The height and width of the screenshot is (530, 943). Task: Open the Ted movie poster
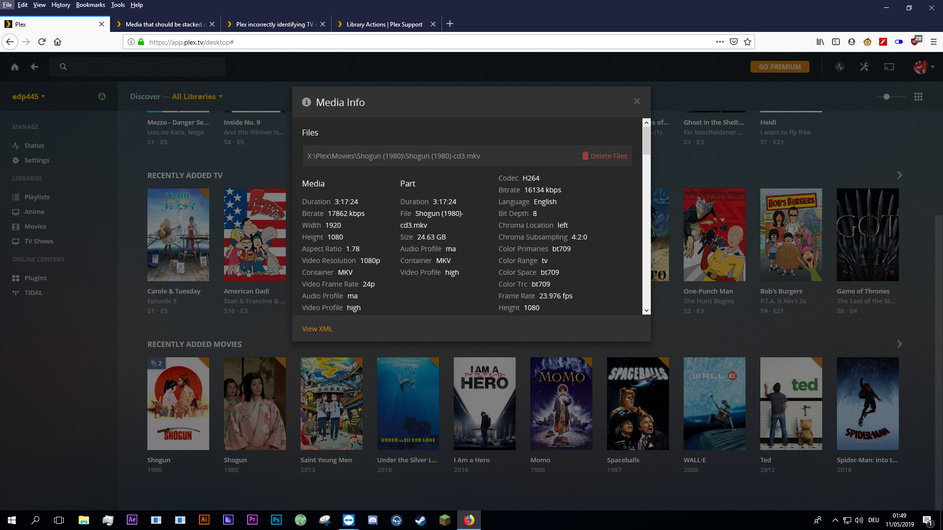(791, 404)
